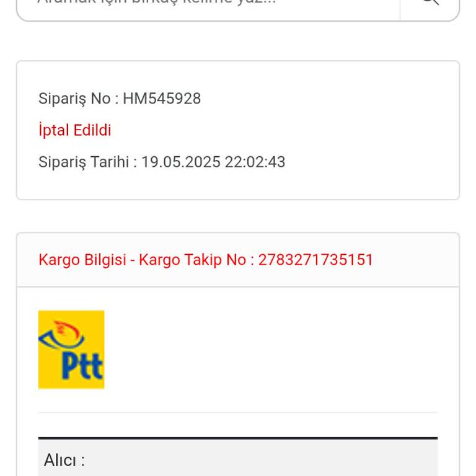This screenshot has width=476, height=476.
Task: Click the "Kargo Takip No" label text
Action: coord(192,260)
